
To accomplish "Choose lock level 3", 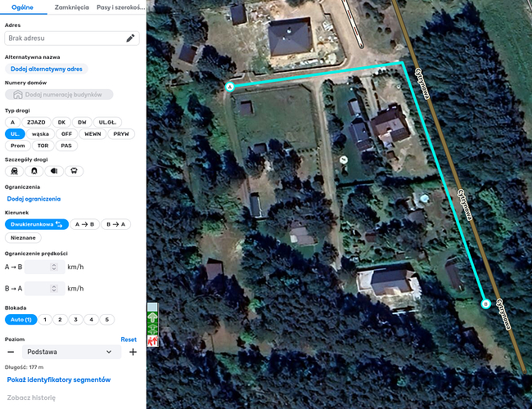I will (x=75, y=320).
